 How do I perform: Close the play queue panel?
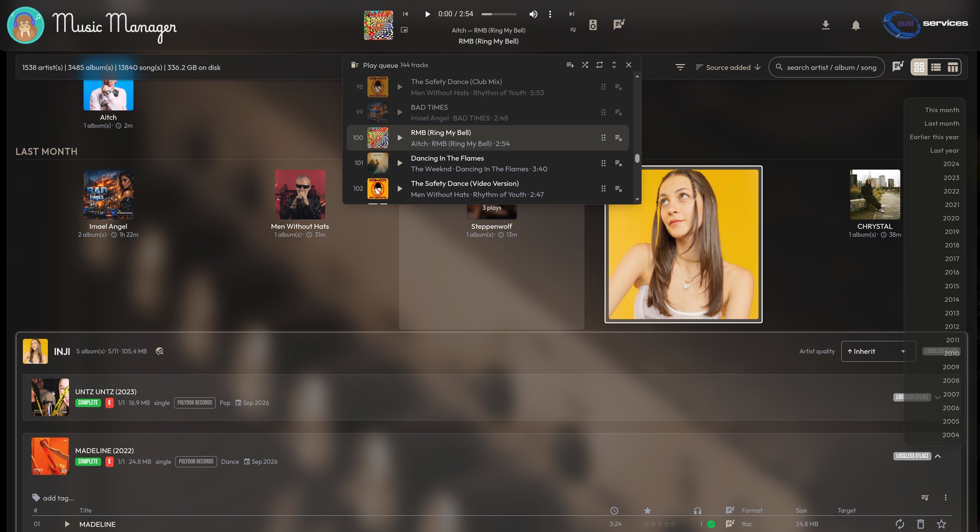coord(629,65)
